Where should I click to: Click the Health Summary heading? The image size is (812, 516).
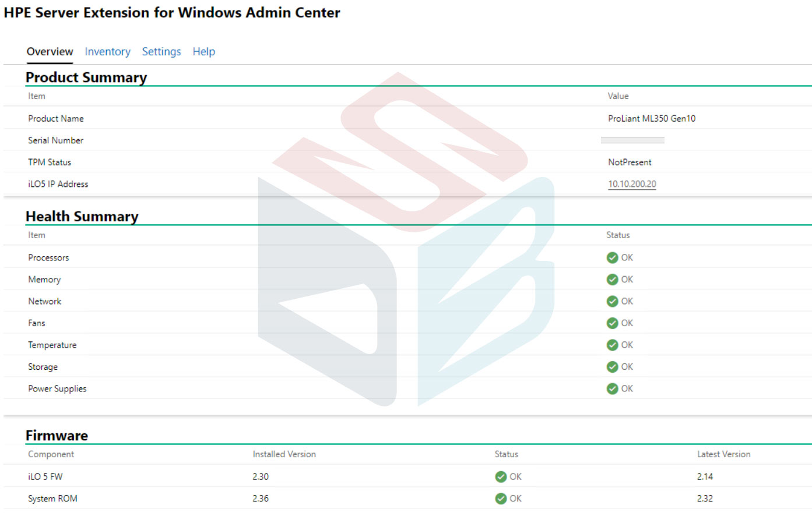82,216
